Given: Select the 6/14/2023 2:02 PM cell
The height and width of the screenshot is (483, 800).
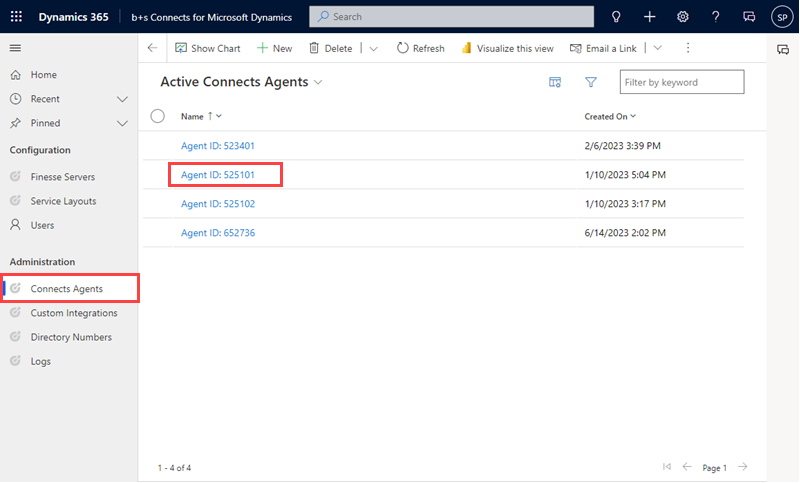Looking at the screenshot, I should (625, 233).
